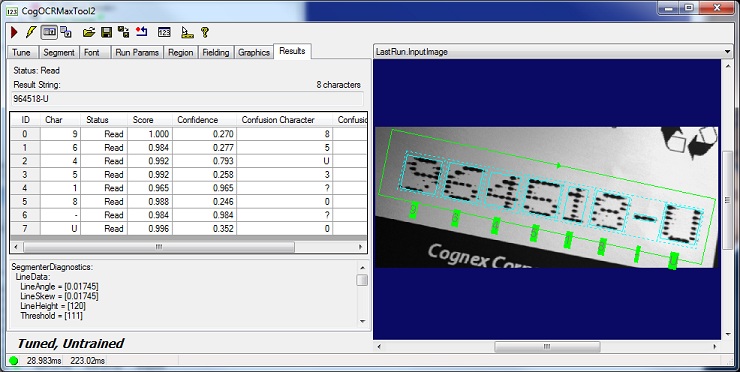740x372 pixels.
Task: Click the 123 font icon in the toolbar
Action: (x=164, y=32)
